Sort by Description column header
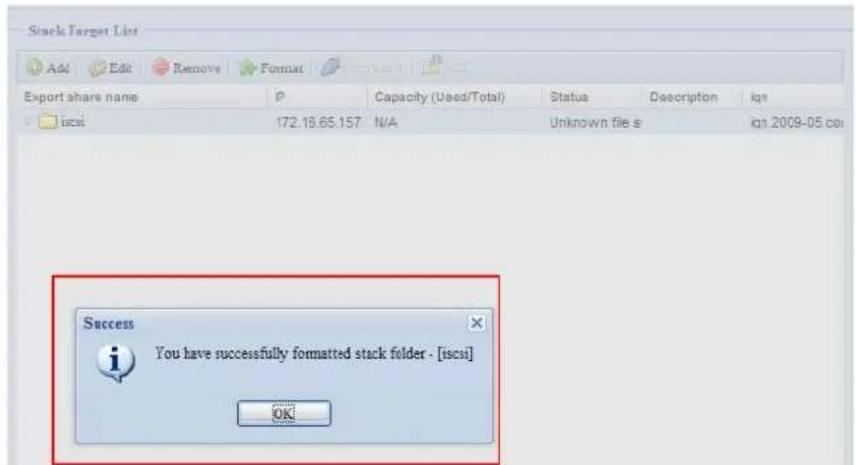This screenshot has width=856, height=465. pos(683,97)
